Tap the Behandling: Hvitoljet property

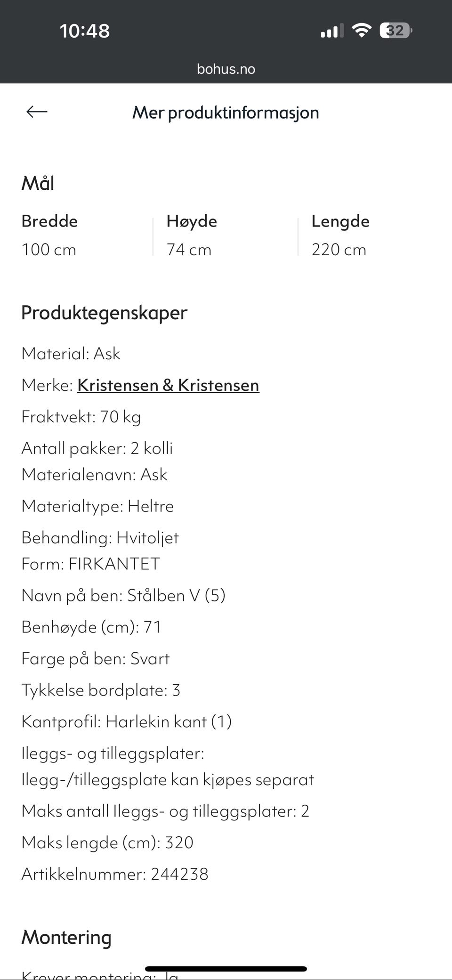pyautogui.click(x=100, y=537)
